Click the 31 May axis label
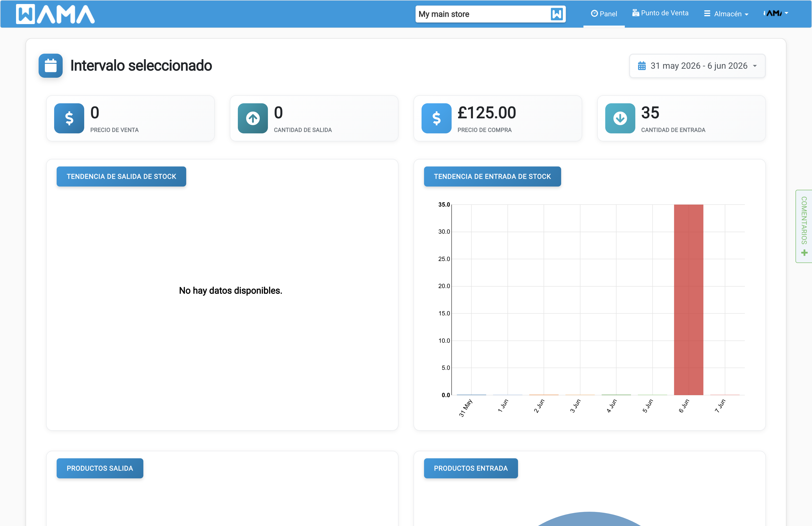Screen dimensions: 812x526 click(x=466, y=408)
